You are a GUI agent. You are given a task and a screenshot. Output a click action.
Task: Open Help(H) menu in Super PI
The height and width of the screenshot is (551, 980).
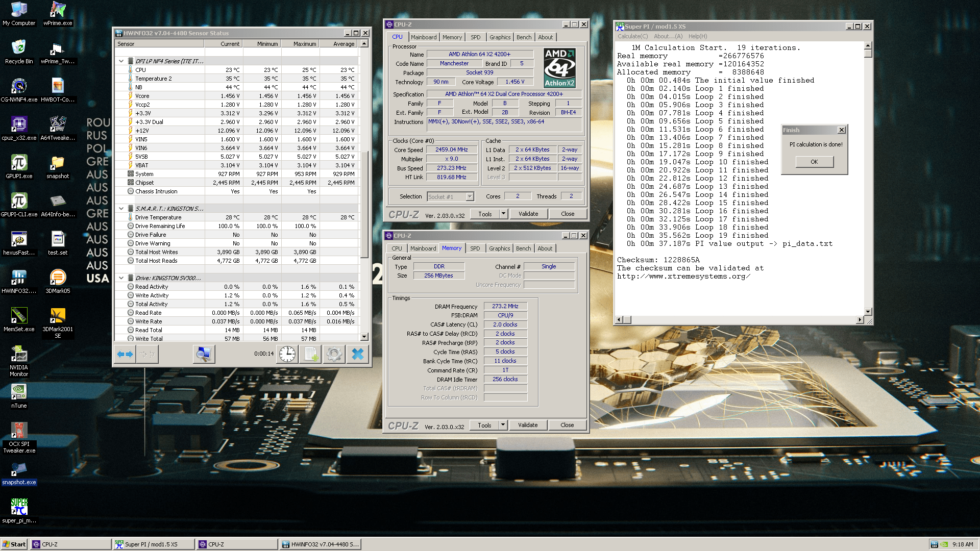click(x=698, y=36)
